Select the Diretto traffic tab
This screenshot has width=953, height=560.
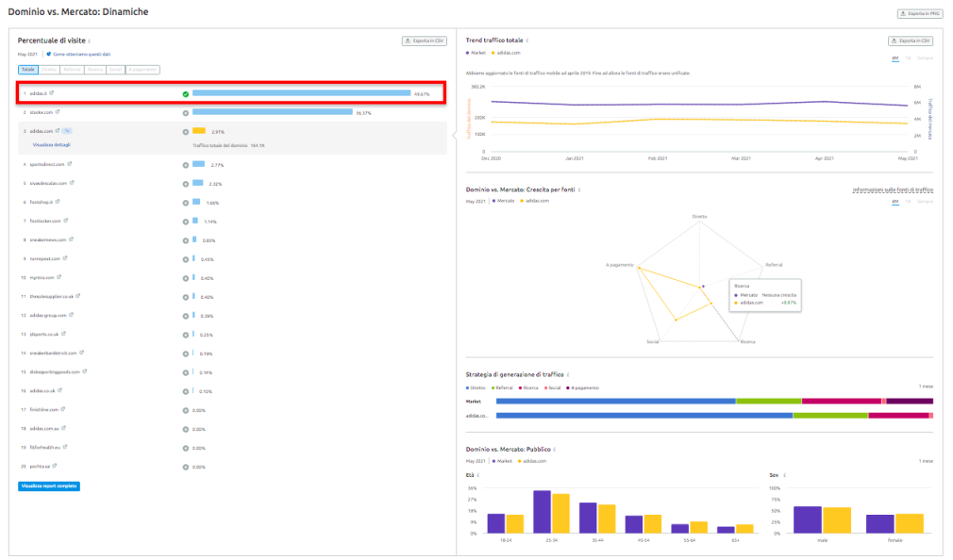tap(49, 69)
